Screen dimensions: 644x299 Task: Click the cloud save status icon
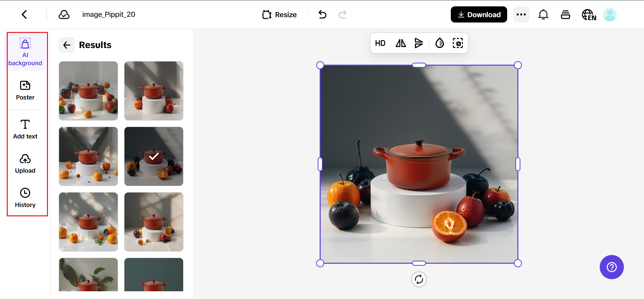point(64,14)
